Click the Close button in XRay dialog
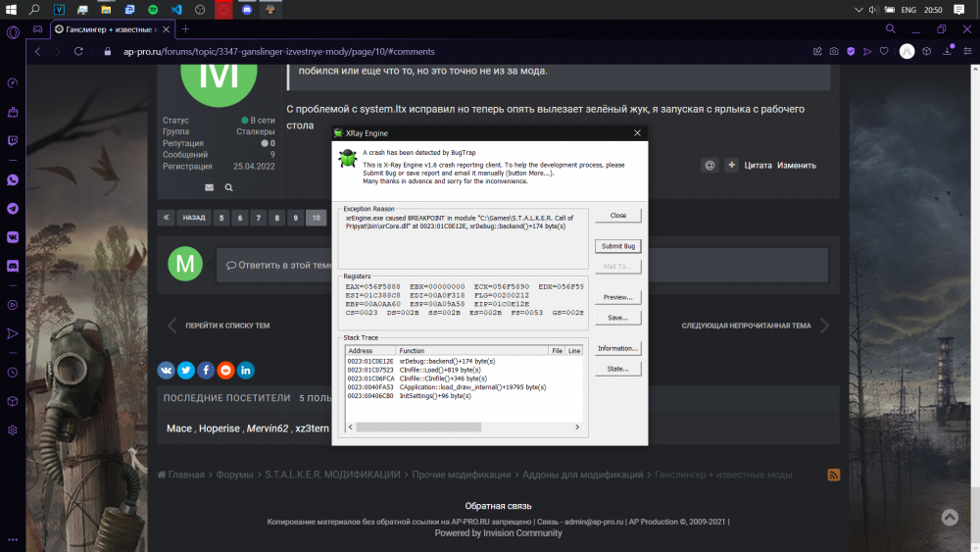The width and height of the screenshot is (980, 552). [618, 215]
